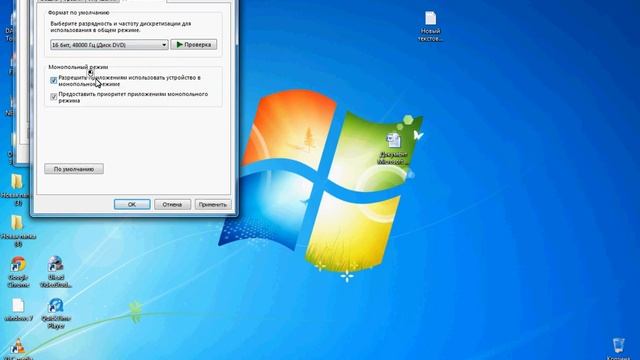Confirm the dialog with OK

coord(132,204)
